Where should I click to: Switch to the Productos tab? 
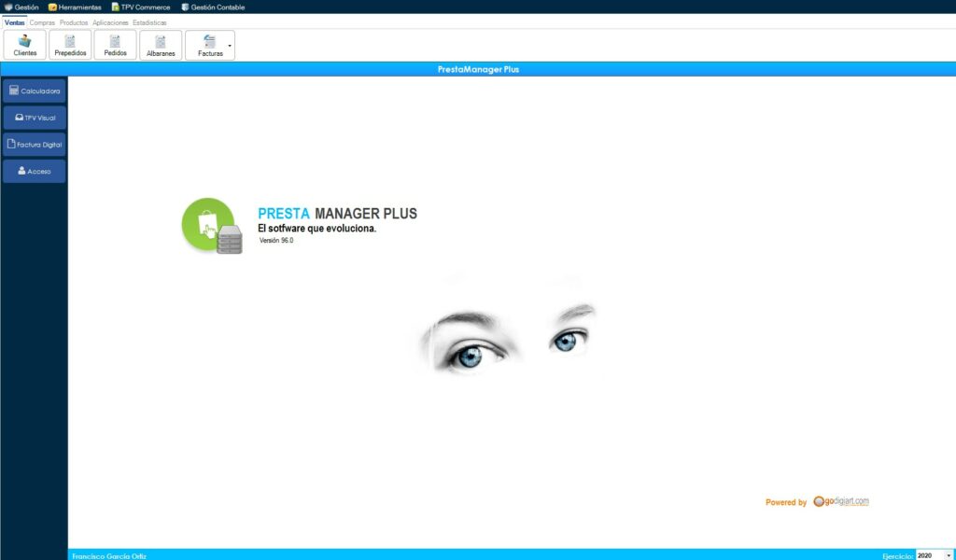[74, 22]
